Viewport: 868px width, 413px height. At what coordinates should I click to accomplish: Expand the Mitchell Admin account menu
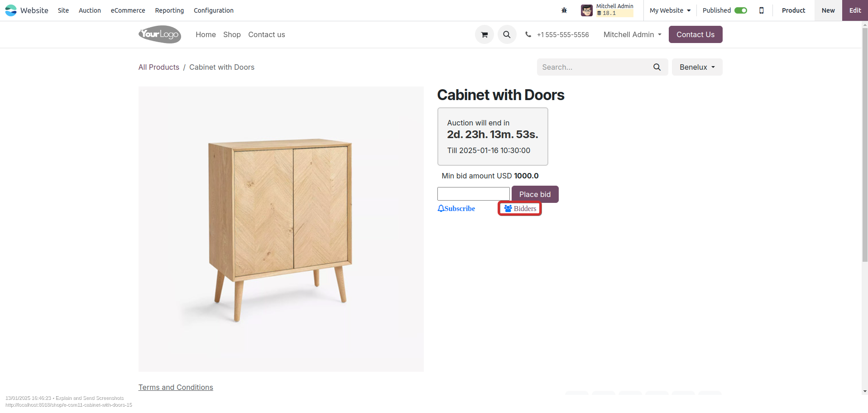[x=632, y=34]
